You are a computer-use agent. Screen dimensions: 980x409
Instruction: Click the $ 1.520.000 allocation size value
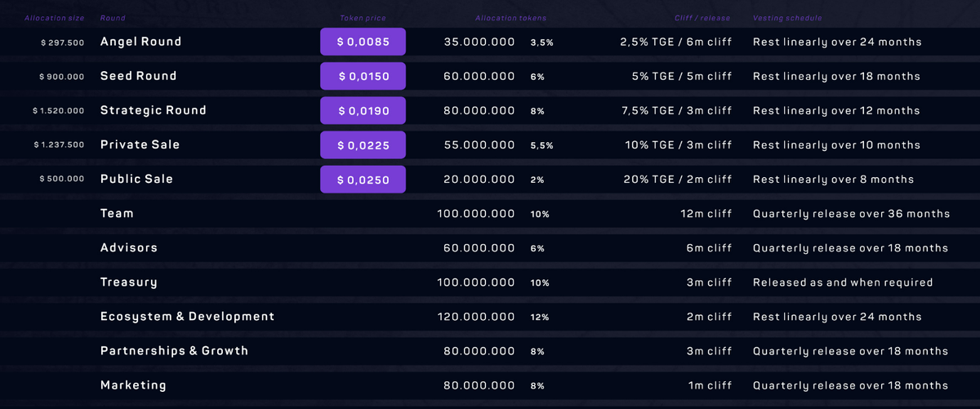coord(58,111)
